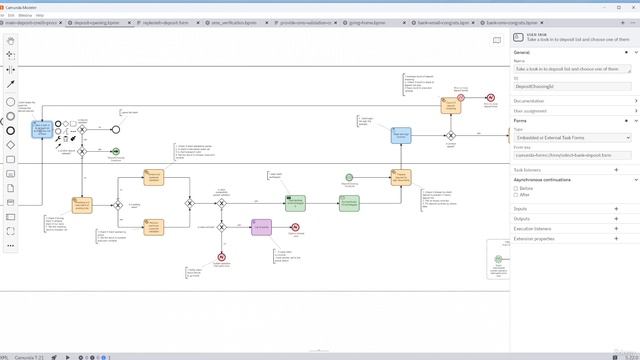The width and height of the screenshot is (640, 360).
Task: Append intermediate event from context pad
Action: (58, 131)
